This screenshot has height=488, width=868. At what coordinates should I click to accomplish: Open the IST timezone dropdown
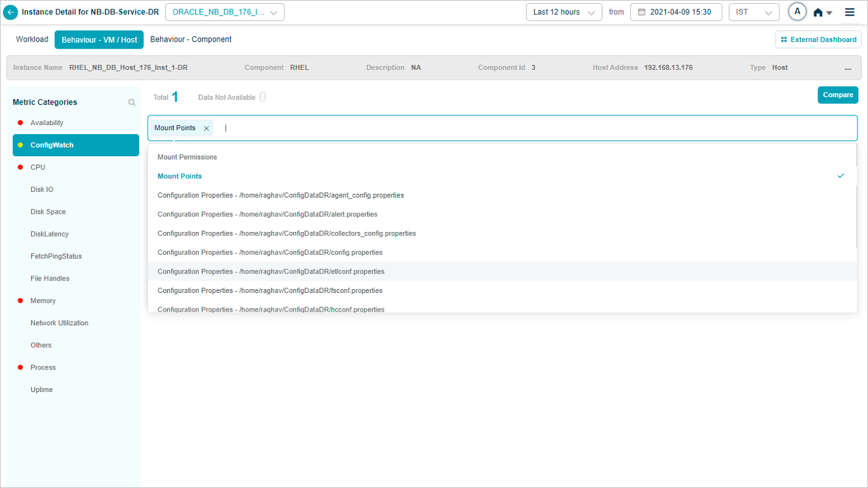tap(753, 12)
